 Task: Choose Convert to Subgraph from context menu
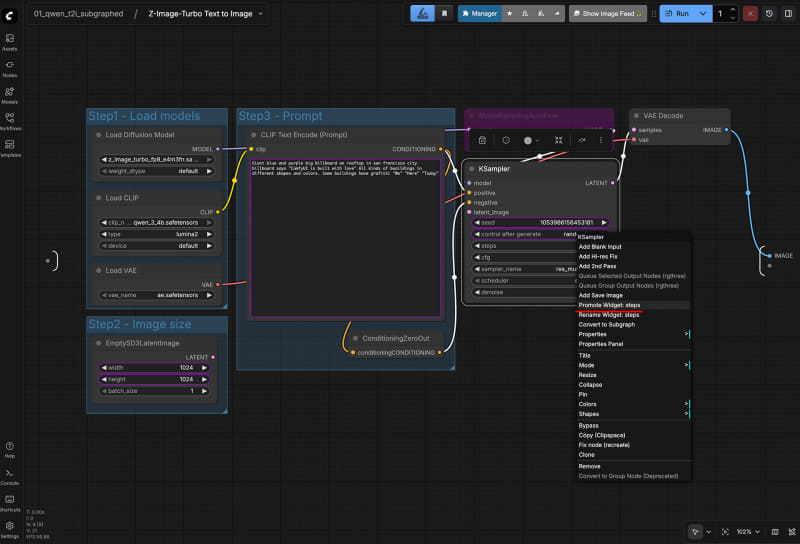point(633,325)
